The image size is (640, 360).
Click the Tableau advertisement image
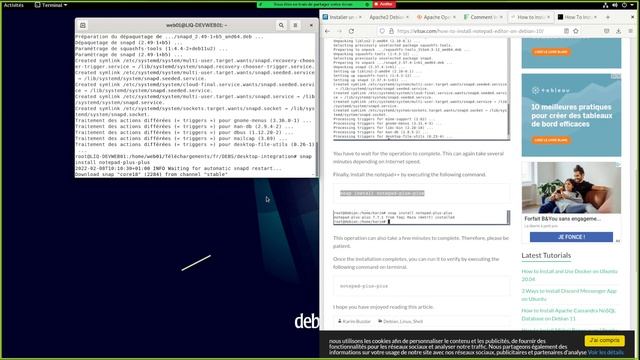[x=571, y=115]
